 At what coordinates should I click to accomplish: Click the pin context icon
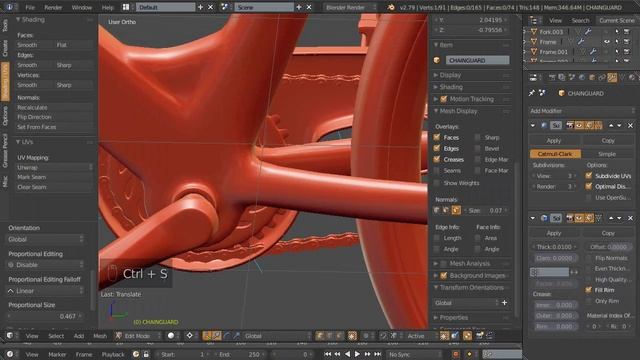coord(532,93)
